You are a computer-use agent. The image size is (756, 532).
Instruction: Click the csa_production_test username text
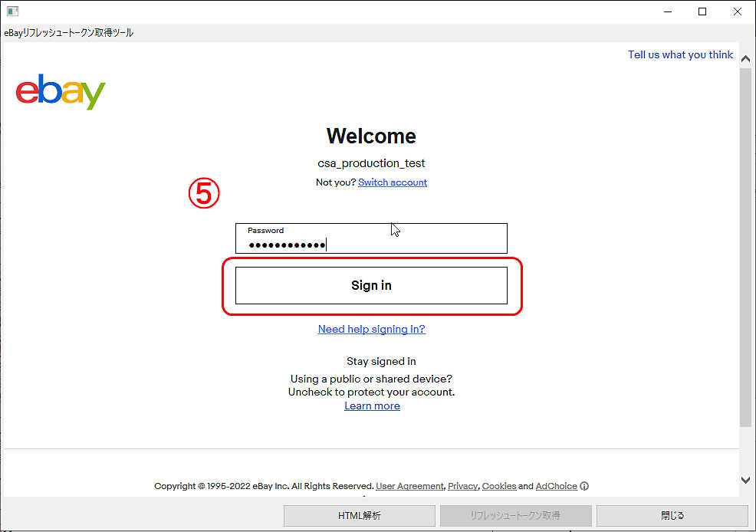371,163
